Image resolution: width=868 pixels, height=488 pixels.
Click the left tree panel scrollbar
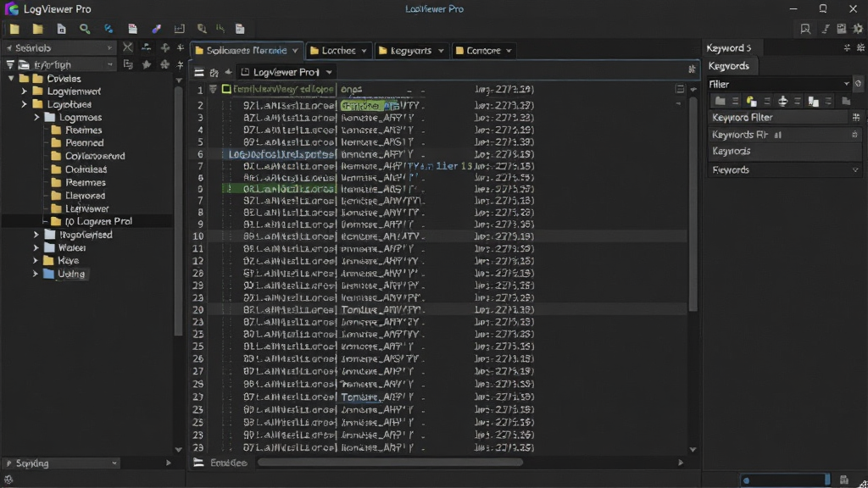point(178,210)
